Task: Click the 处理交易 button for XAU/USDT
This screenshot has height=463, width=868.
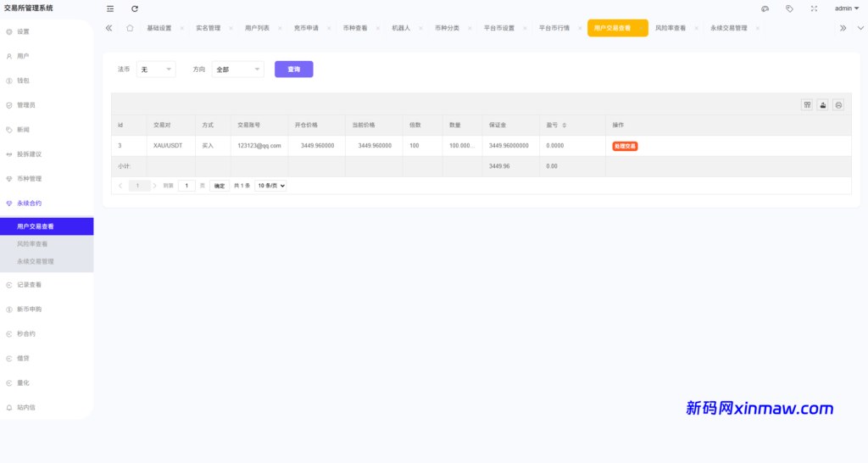Action: [x=625, y=146]
